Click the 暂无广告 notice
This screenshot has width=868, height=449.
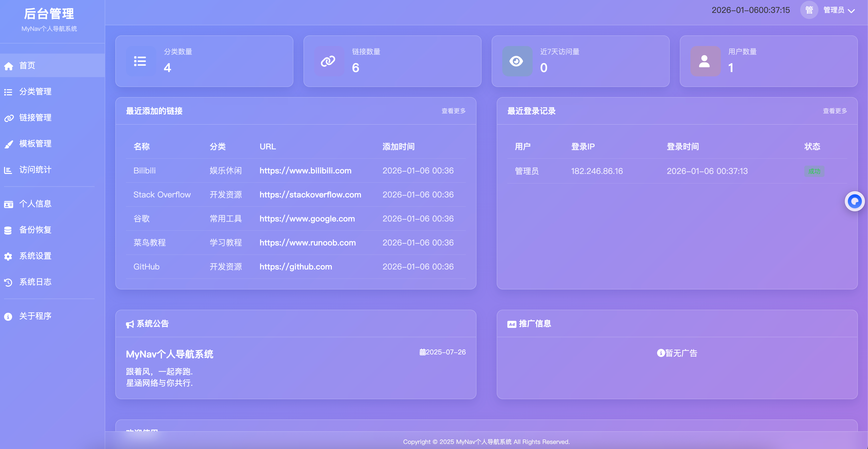tap(677, 353)
